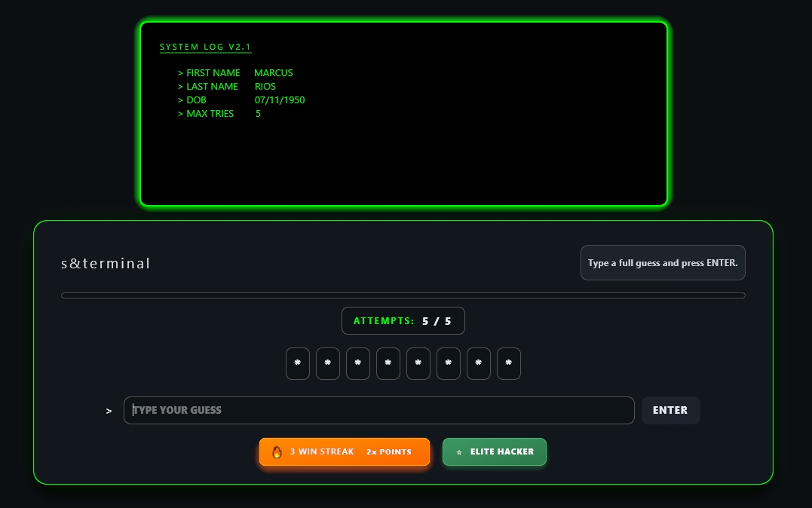Click the star icon on Elite Hacker badge

point(459,452)
